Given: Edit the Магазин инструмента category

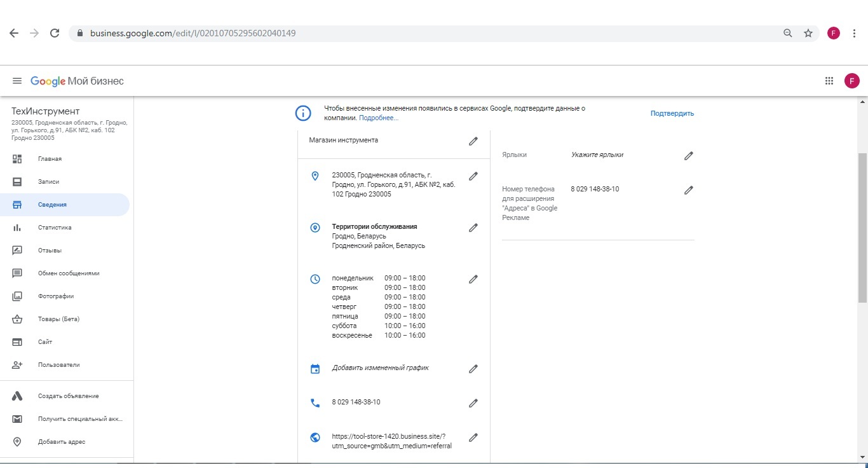Looking at the screenshot, I should click(473, 141).
